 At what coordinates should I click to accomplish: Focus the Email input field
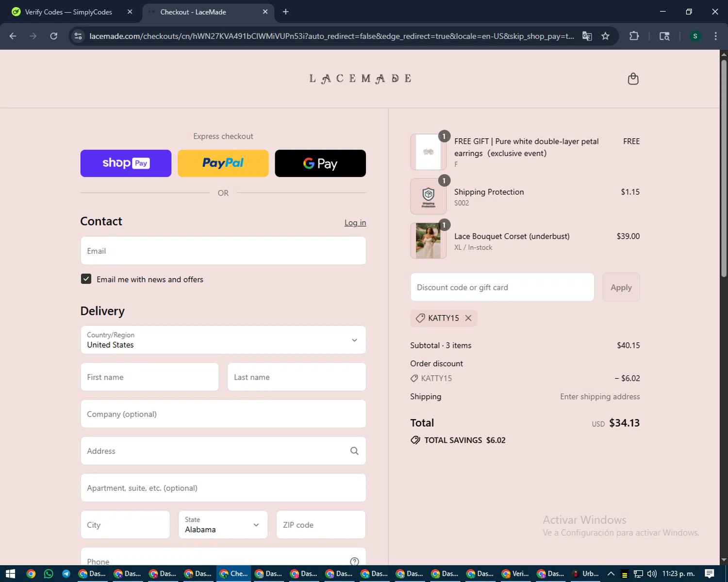[x=223, y=251]
